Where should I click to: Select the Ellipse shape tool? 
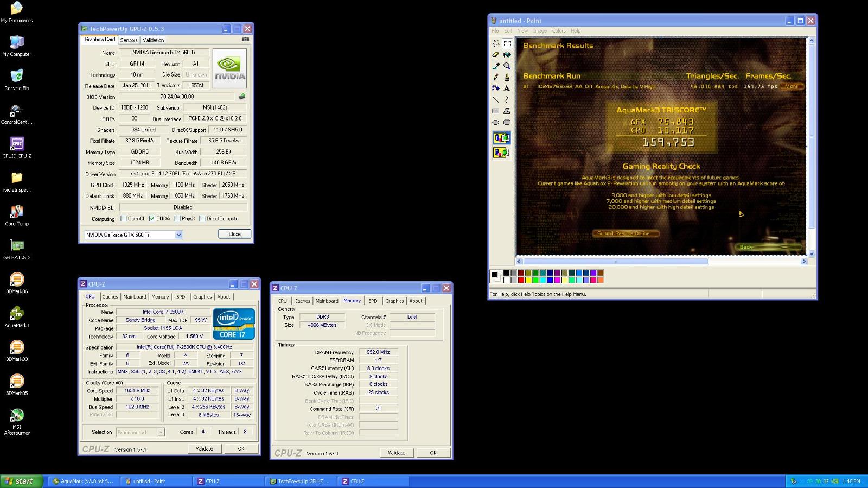(x=496, y=122)
